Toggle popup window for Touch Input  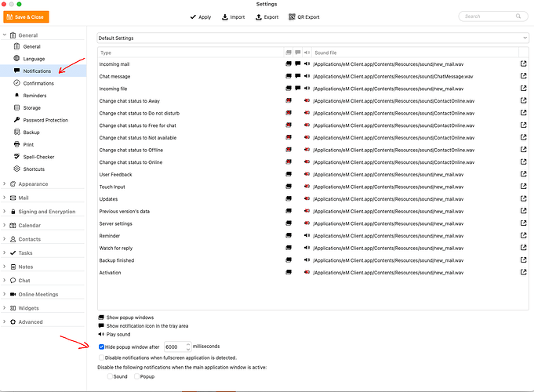coord(289,187)
